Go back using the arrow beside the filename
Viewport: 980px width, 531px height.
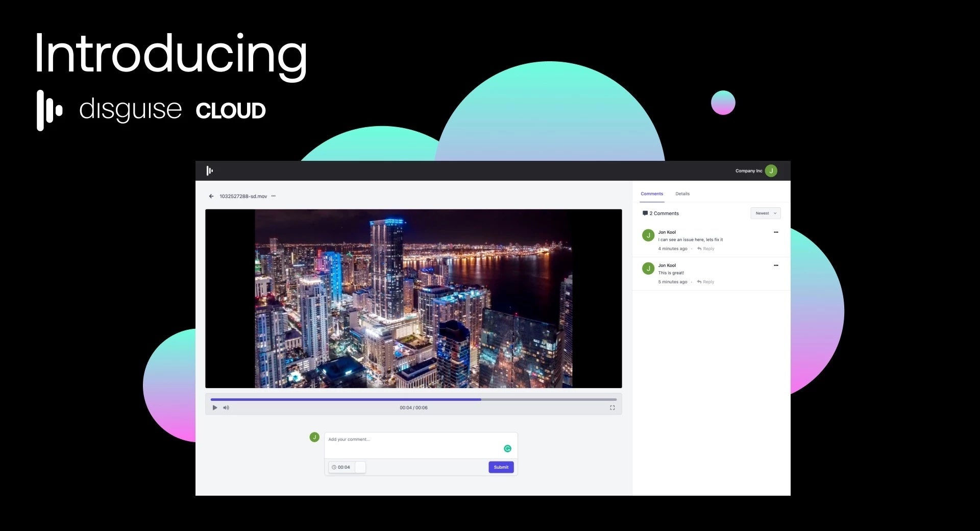click(211, 196)
